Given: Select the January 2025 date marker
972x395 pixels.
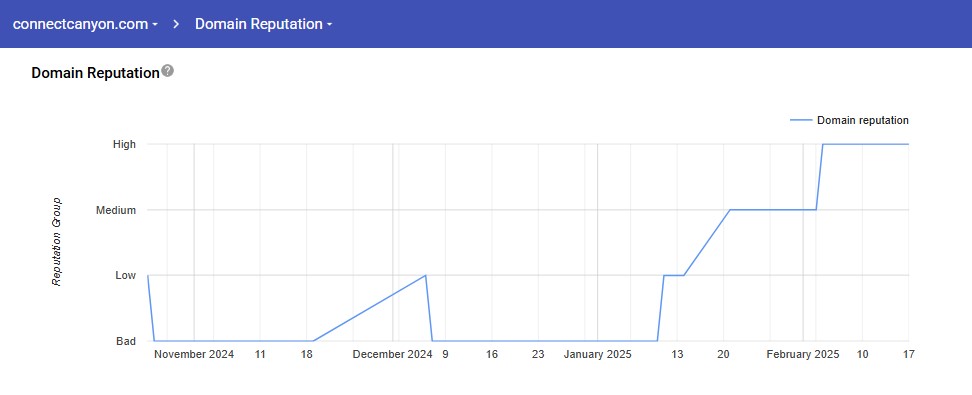Looking at the screenshot, I should (598, 355).
